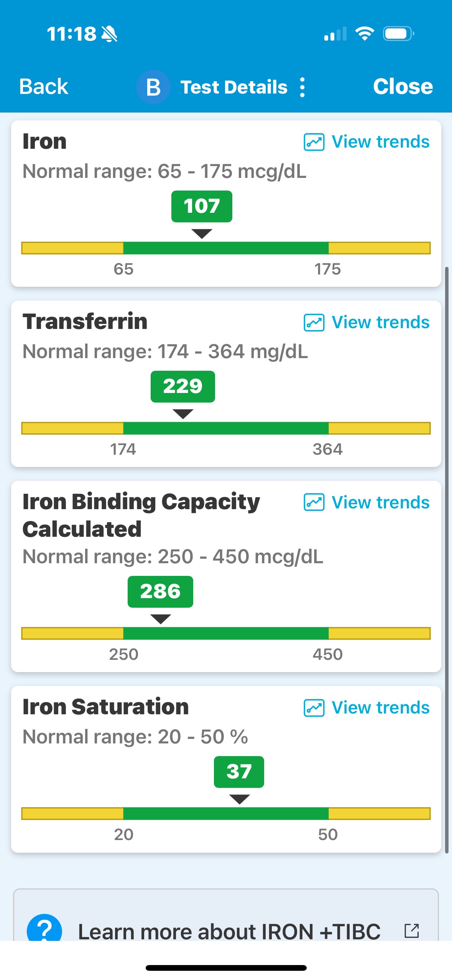Tap the Iron Saturation trends chart icon
The width and height of the screenshot is (452, 980).
pyautogui.click(x=314, y=708)
